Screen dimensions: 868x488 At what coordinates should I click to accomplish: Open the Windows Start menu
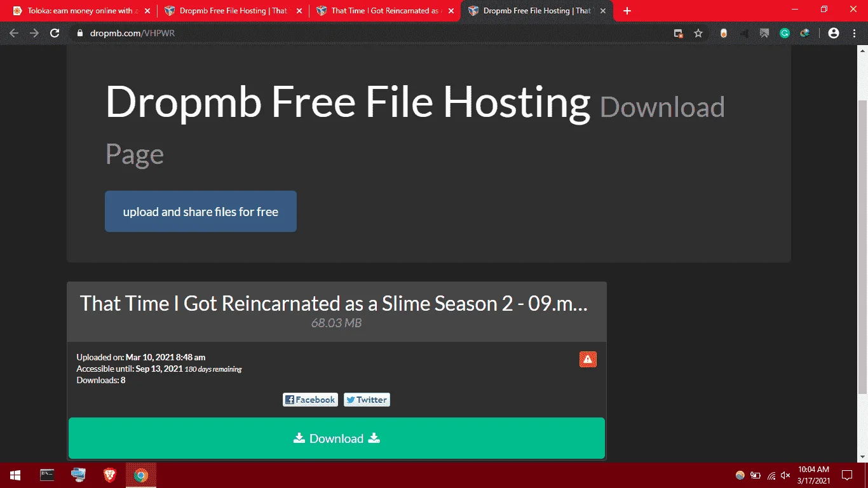coord(15,475)
